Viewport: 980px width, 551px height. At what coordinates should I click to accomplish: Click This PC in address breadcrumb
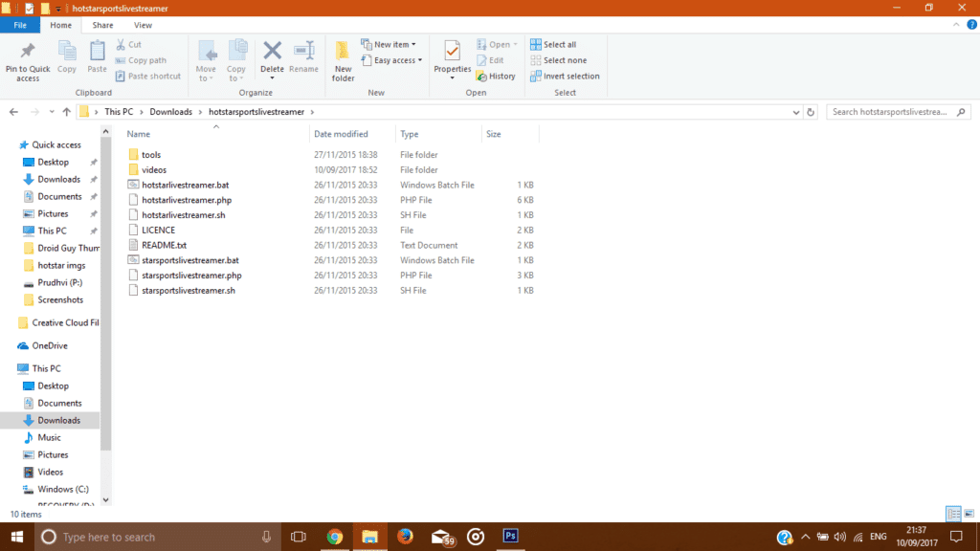(x=119, y=112)
